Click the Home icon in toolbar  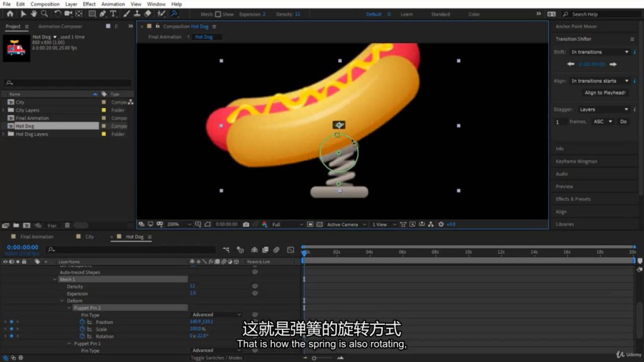(x=9, y=13)
